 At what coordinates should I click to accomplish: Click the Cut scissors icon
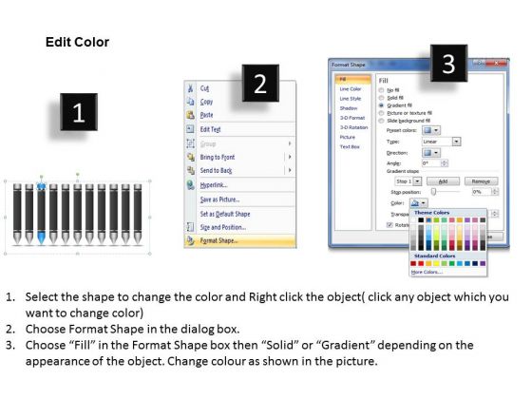pyautogui.click(x=191, y=88)
